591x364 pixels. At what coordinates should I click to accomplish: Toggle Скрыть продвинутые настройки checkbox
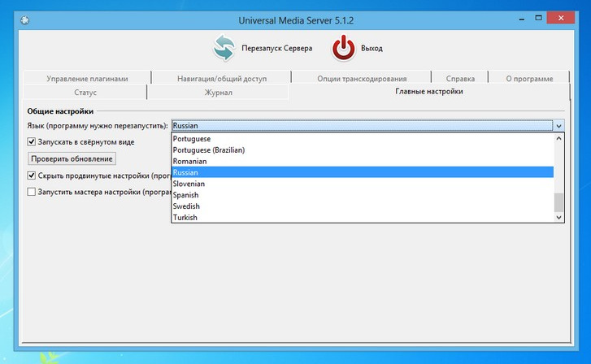(31, 175)
